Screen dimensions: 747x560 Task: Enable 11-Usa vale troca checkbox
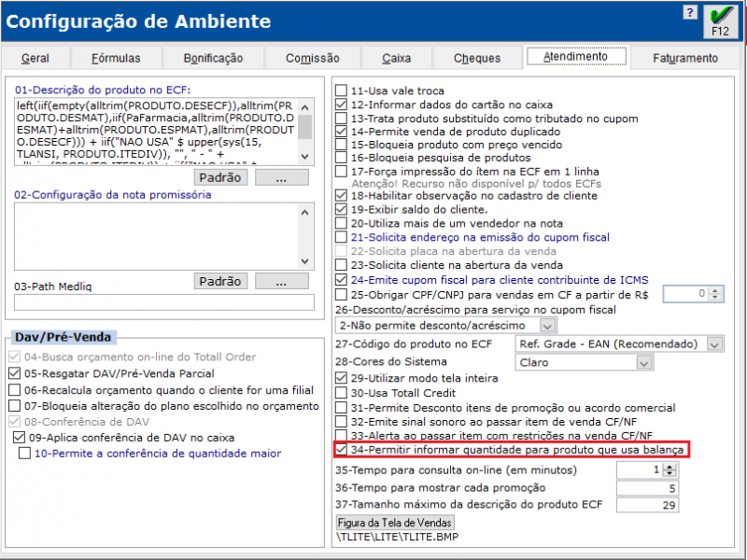point(342,91)
